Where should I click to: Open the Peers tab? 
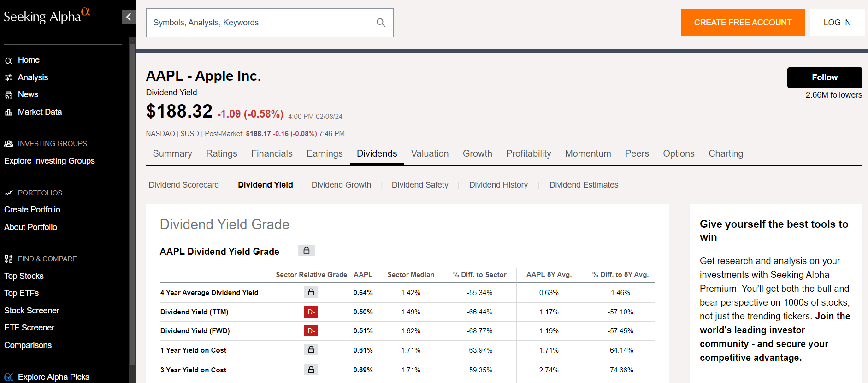click(x=637, y=153)
